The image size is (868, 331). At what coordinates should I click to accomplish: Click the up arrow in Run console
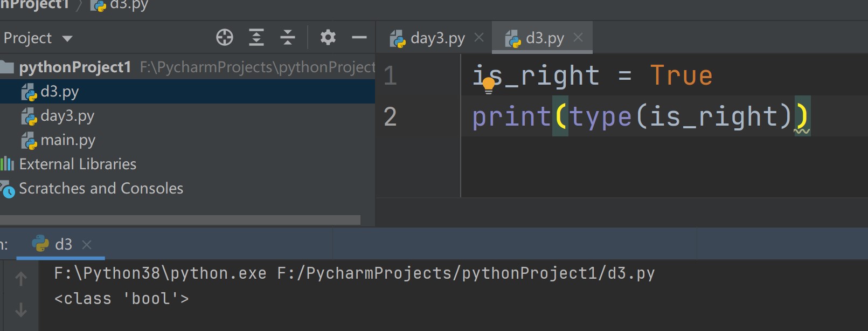coord(21,279)
